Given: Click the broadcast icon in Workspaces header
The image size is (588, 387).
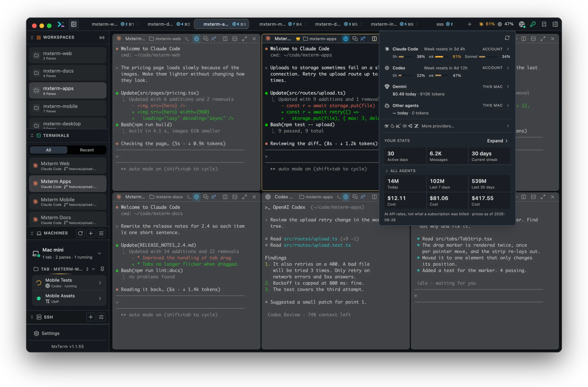Looking at the screenshot, I should pyautogui.click(x=102, y=37).
